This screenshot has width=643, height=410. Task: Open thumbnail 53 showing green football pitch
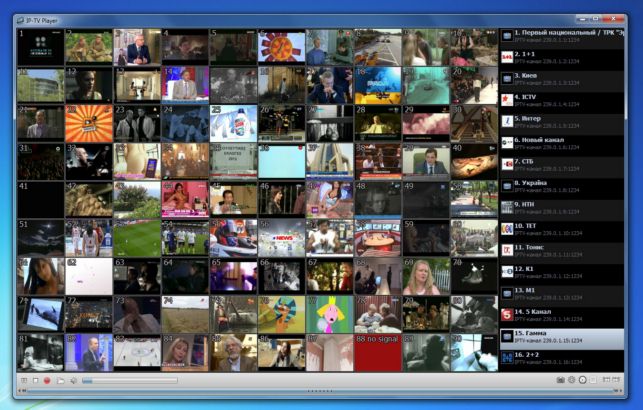[137, 238]
